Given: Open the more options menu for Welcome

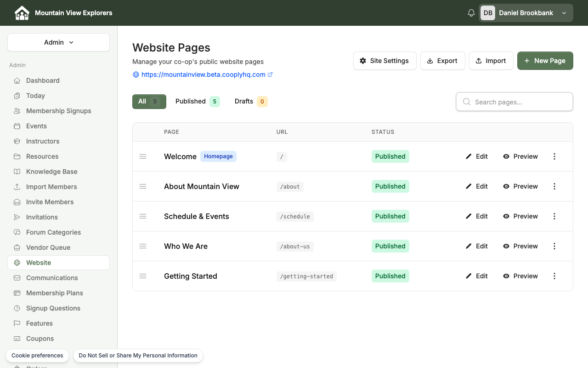Looking at the screenshot, I should pos(554,156).
